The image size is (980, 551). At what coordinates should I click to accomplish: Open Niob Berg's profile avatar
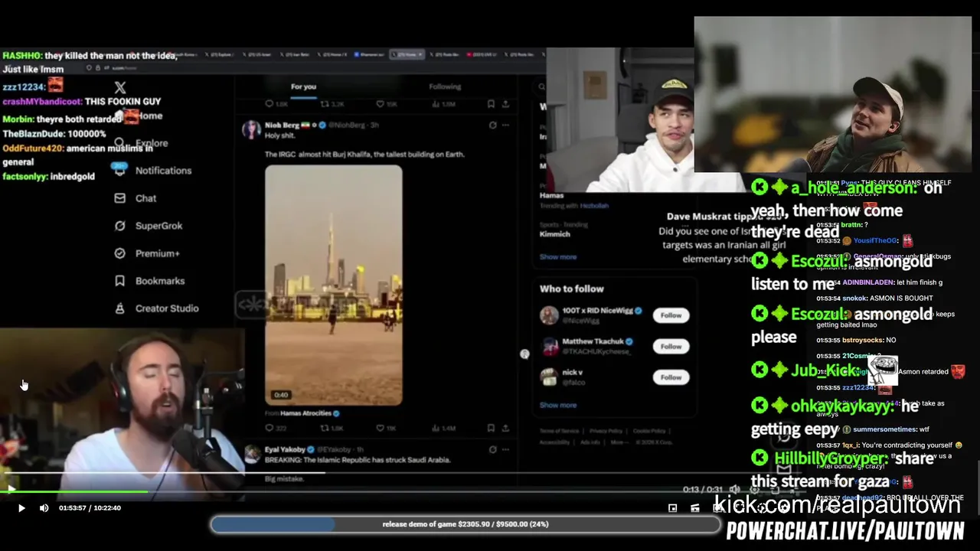pos(251,129)
